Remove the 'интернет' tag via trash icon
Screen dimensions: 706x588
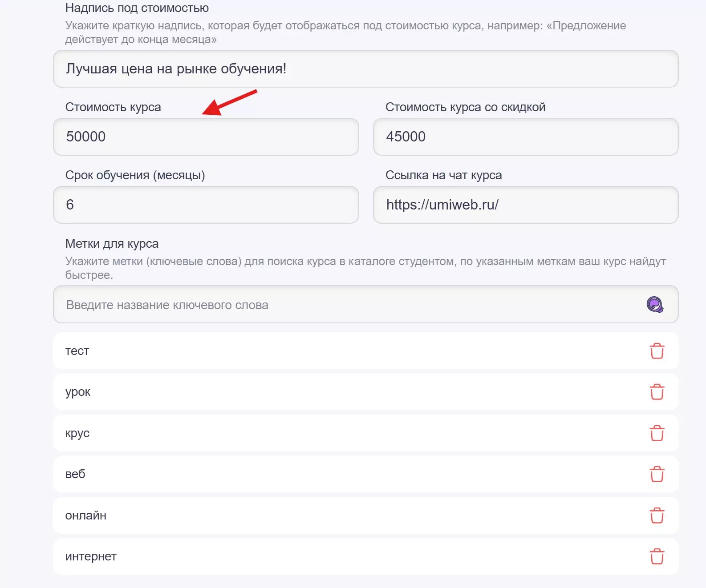tap(657, 556)
